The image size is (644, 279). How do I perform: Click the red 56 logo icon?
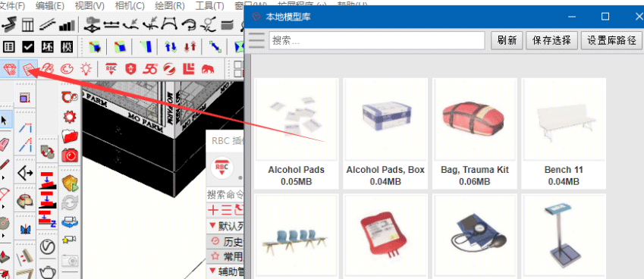pos(150,68)
